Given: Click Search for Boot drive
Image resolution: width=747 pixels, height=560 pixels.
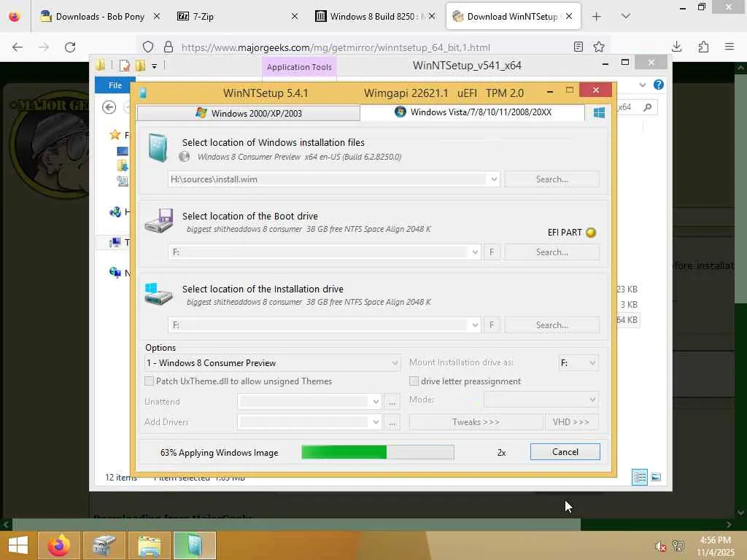Looking at the screenshot, I should click(552, 252).
